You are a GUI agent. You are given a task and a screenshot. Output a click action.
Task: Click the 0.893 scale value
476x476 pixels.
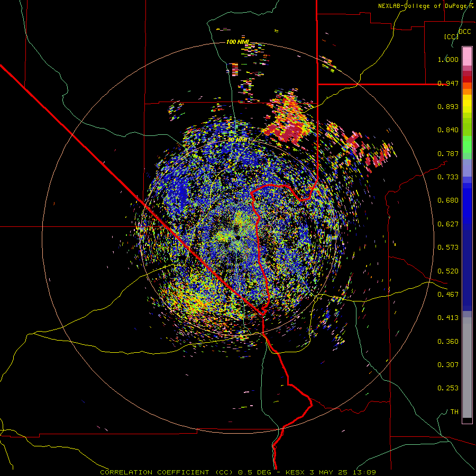point(448,106)
